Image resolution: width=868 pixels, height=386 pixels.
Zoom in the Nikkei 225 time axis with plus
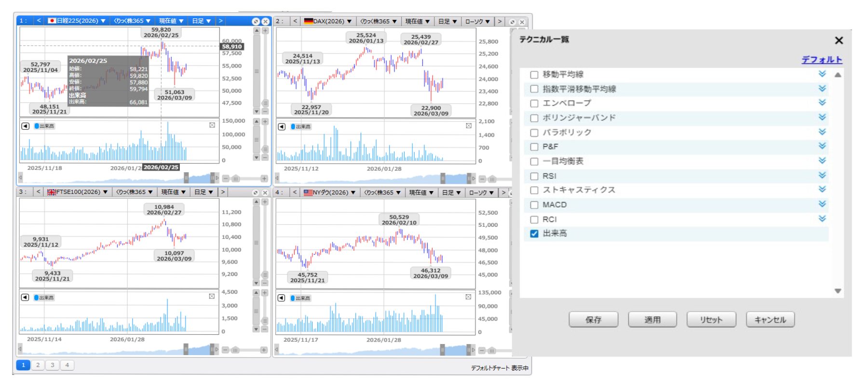coord(264,179)
